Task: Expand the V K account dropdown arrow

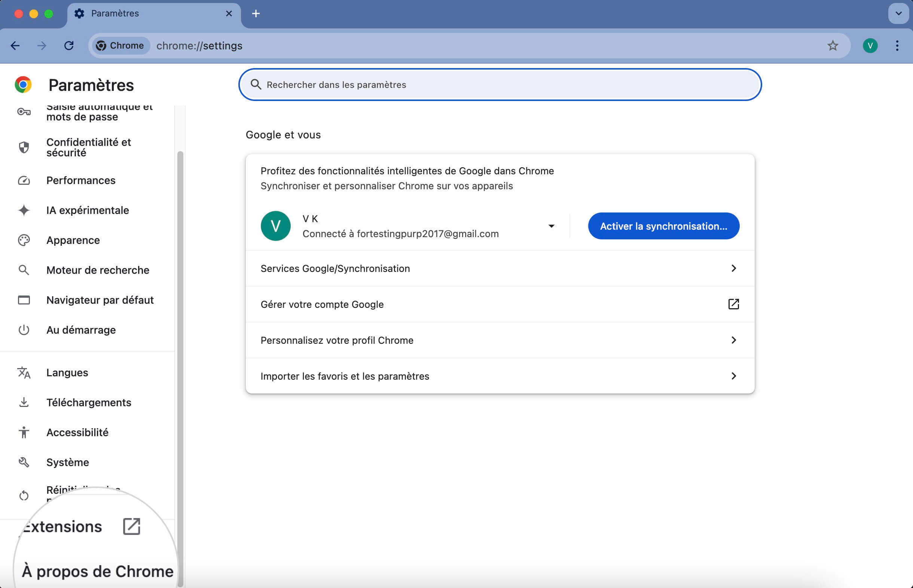Action: point(551,226)
